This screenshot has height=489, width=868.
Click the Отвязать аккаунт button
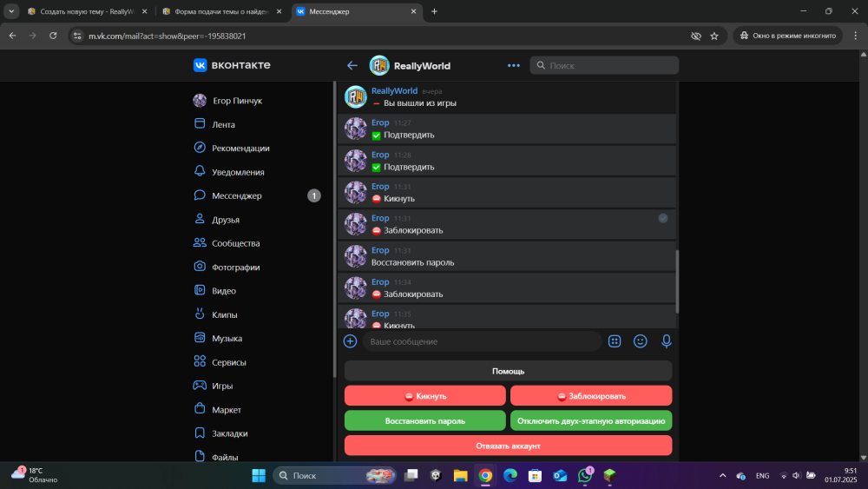tap(508, 446)
